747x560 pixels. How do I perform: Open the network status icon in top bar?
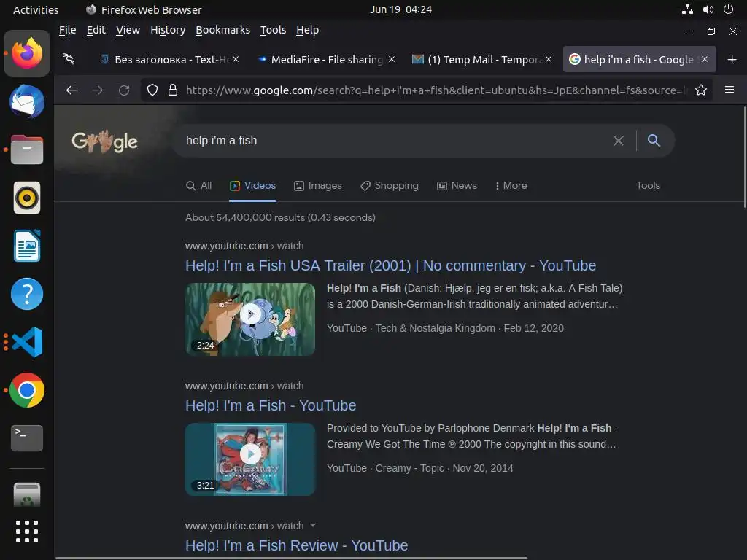(687, 9)
